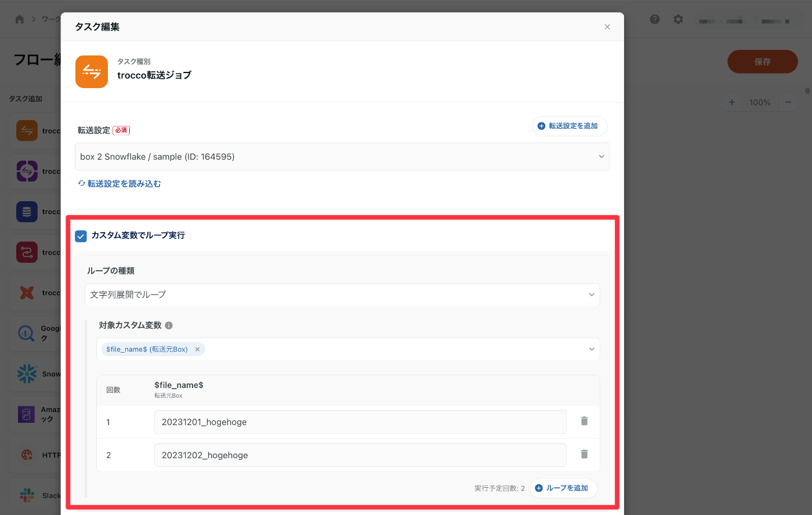Click 転送設定を読み込む link

click(119, 183)
